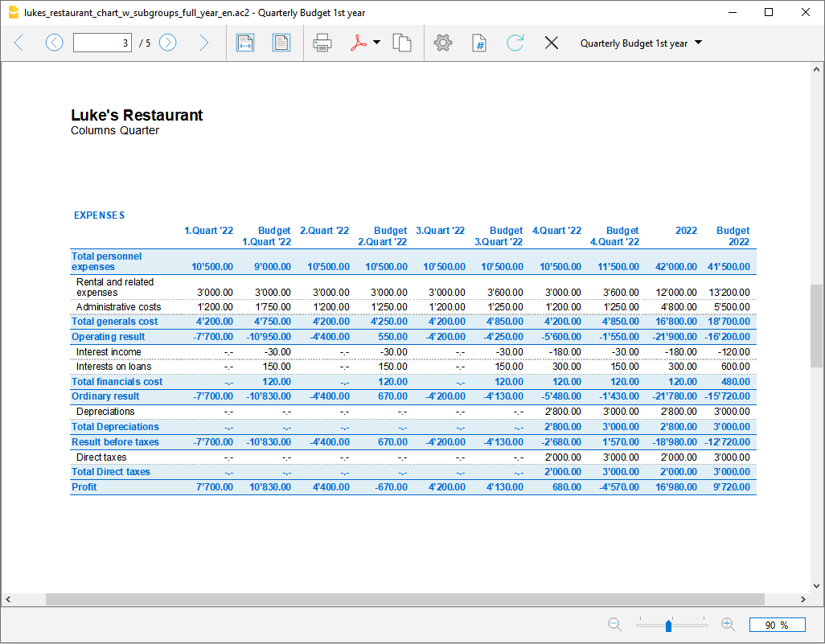Screen dimensions: 825x644
Task: Open Quarterly Budget 1st year dropdown
Action: (x=641, y=43)
